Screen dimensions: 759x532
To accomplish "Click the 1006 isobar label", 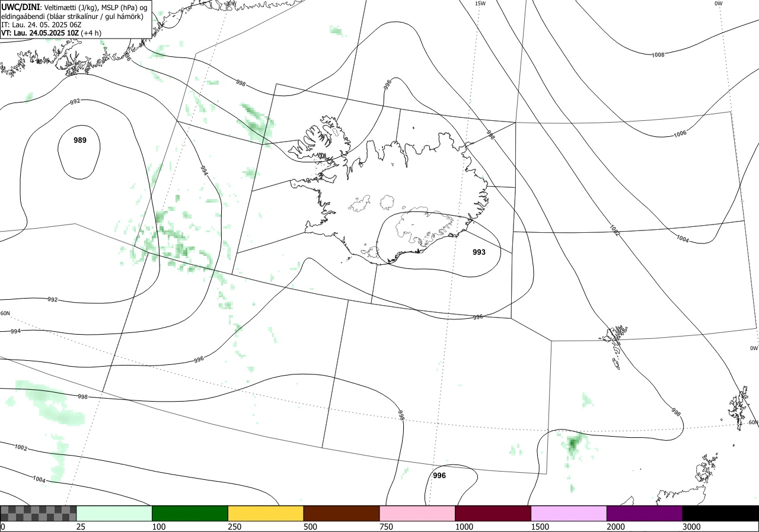I will click(680, 133).
